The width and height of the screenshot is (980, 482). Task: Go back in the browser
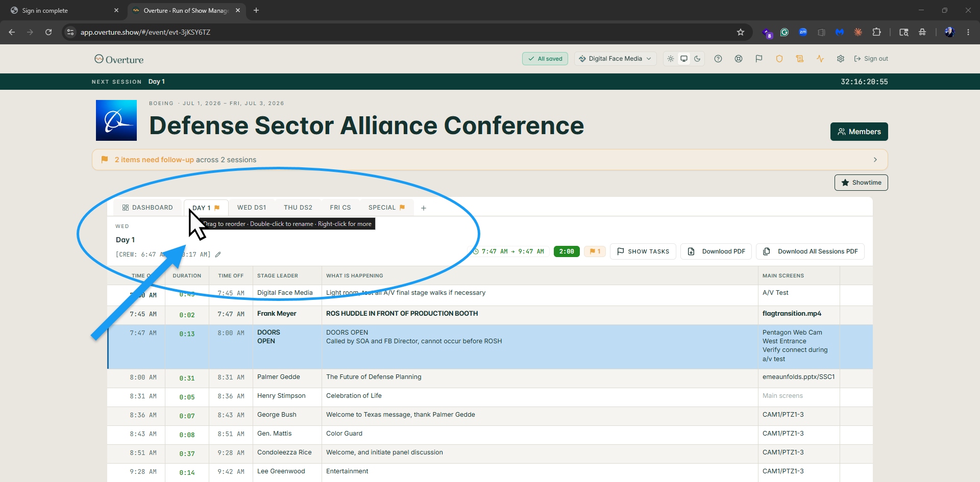click(12, 32)
